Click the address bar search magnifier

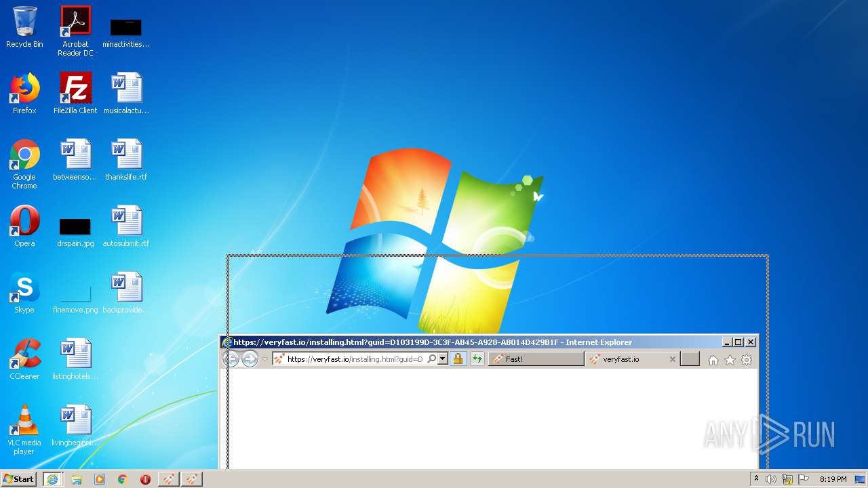(431, 359)
